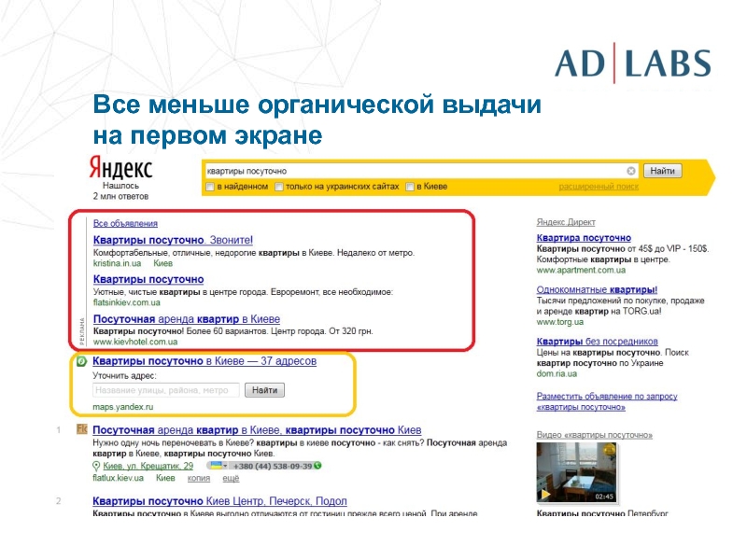Click the location pin next to Крещатик address

[96, 466]
